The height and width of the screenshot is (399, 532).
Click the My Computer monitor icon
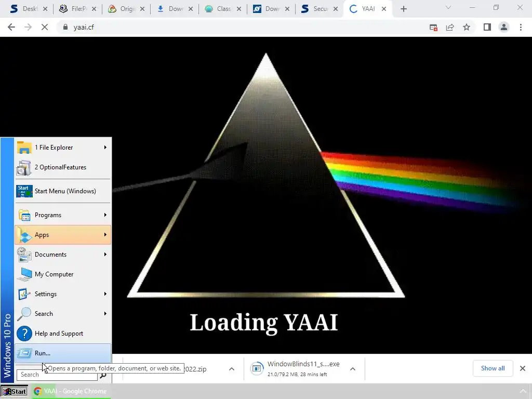[x=24, y=274]
